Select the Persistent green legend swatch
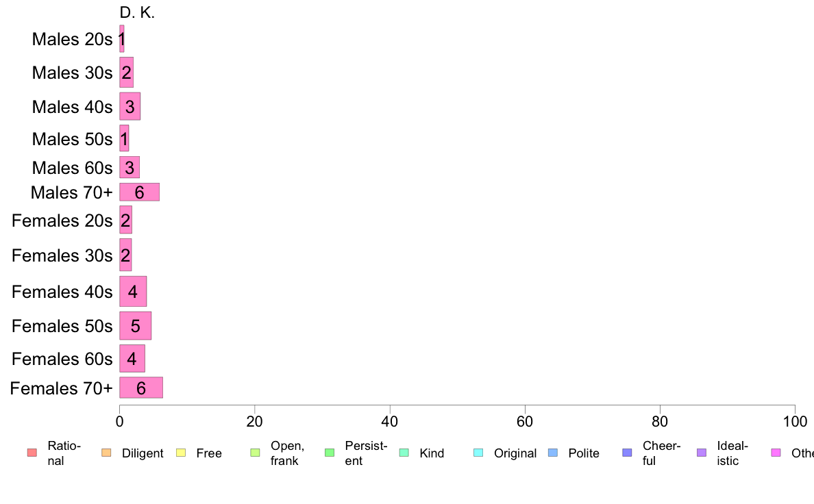This screenshot has height=504, width=814. click(330, 453)
